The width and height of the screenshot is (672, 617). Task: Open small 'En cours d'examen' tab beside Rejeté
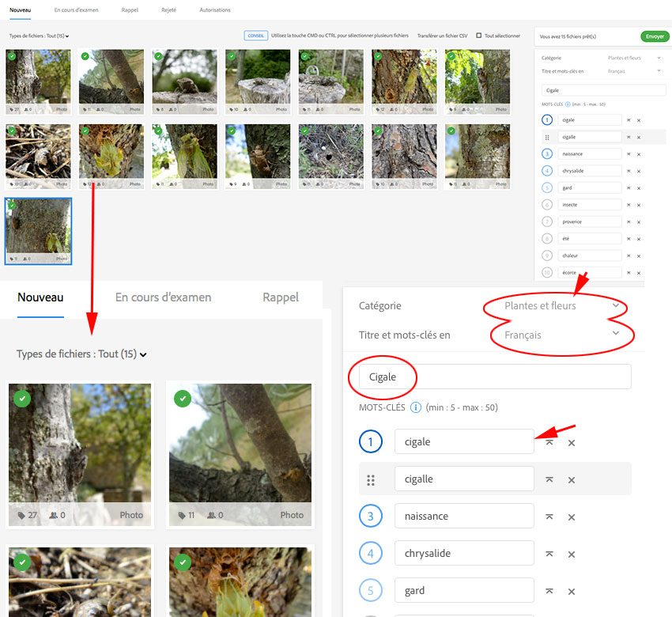(x=76, y=9)
